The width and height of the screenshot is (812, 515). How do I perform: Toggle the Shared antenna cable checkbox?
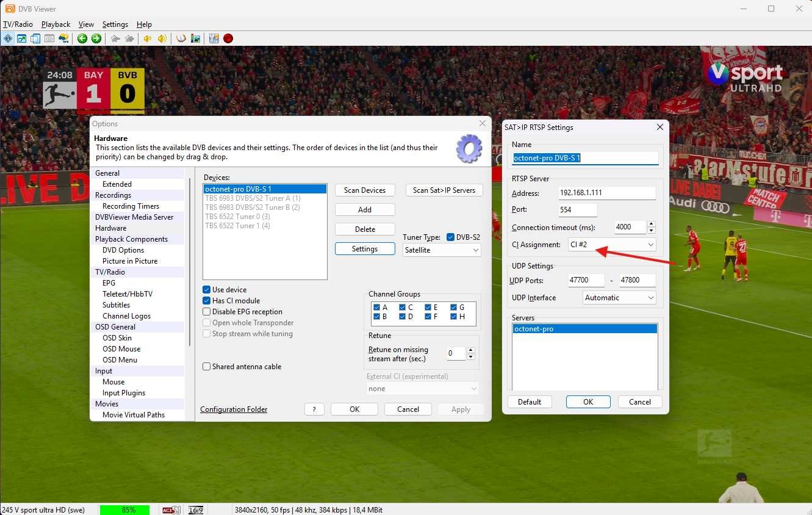click(207, 367)
